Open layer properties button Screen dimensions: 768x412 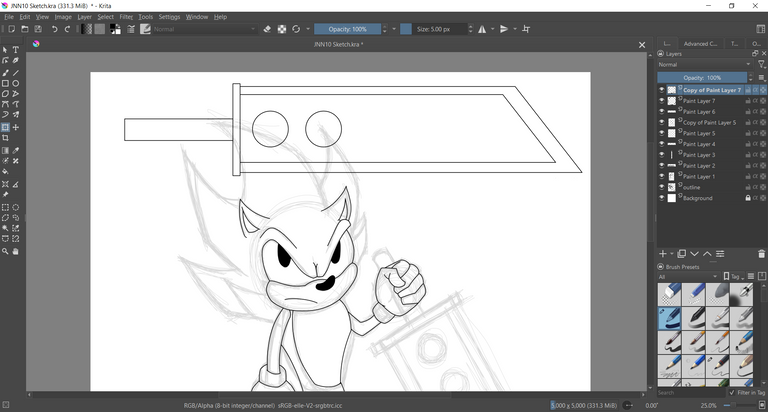[x=720, y=254]
